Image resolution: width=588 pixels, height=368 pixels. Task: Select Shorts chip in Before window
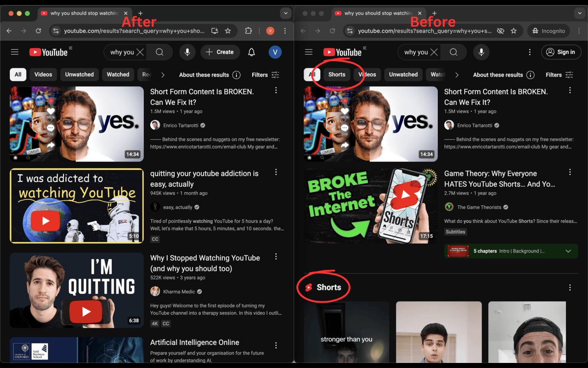pyautogui.click(x=337, y=75)
